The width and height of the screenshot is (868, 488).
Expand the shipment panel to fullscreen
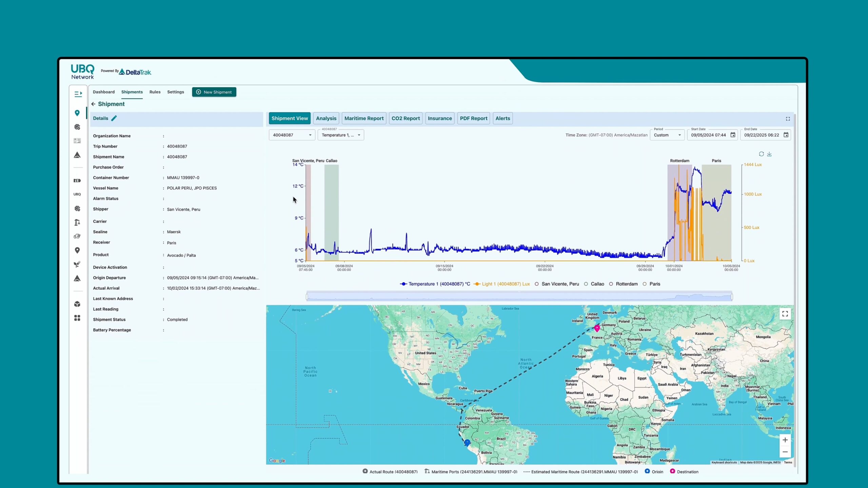788,119
